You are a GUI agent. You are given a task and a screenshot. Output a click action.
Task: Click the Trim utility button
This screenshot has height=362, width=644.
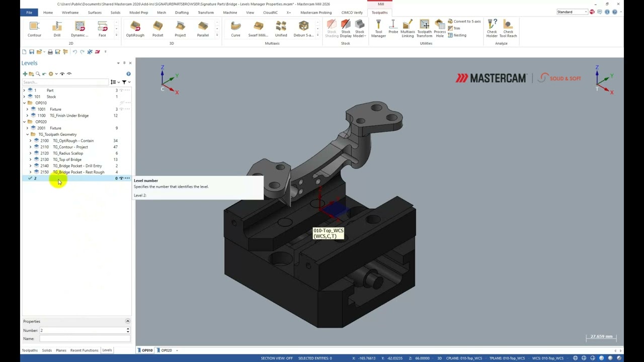pyautogui.click(x=454, y=28)
